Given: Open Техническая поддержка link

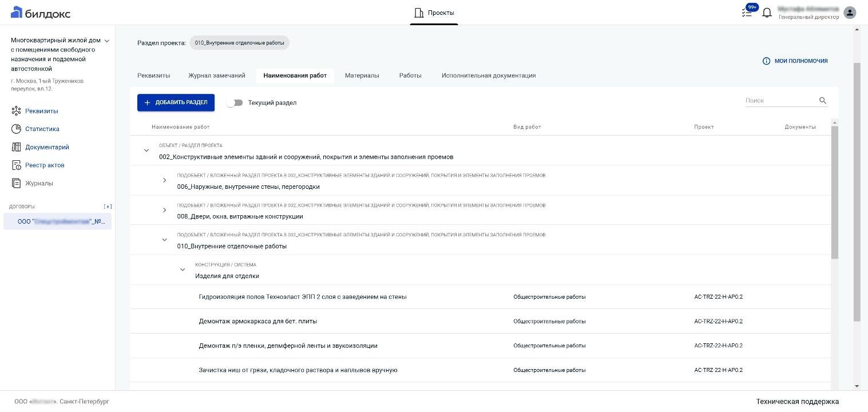Looking at the screenshot, I should [798, 402].
